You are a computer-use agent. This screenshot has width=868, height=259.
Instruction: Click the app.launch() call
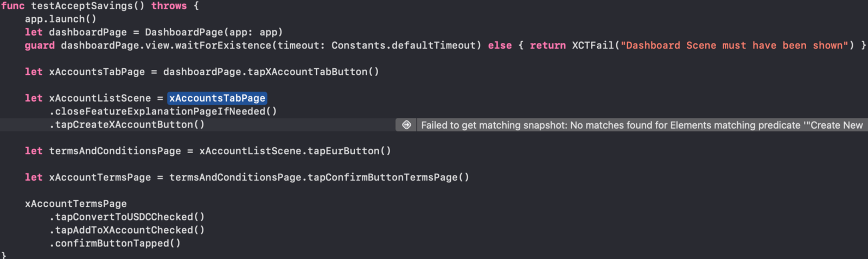(60, 19)
